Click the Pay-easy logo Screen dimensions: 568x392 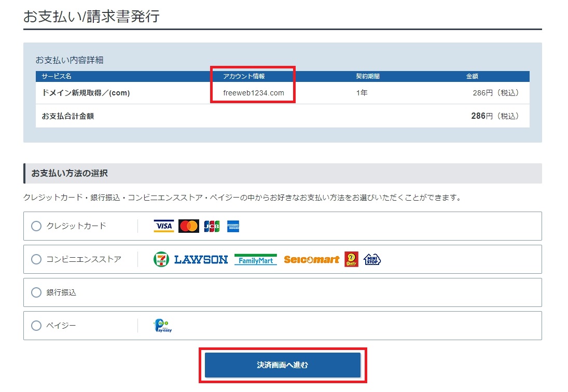(x=162, y=326)
